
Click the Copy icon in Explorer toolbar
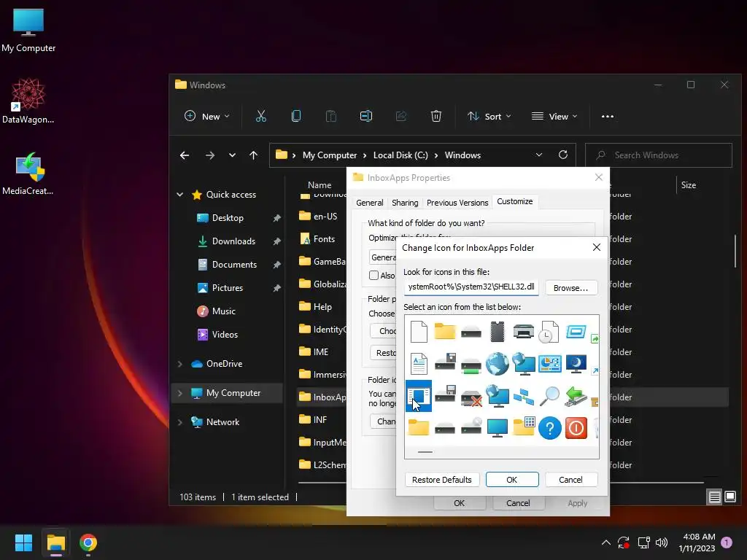[x=296, y=116]
